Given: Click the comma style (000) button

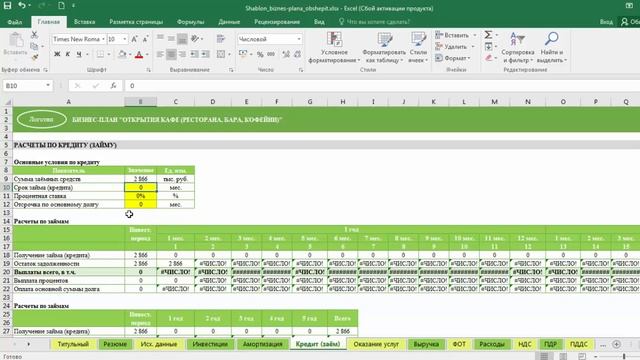Looking at the screenshot, I should [x=271, y=54].
